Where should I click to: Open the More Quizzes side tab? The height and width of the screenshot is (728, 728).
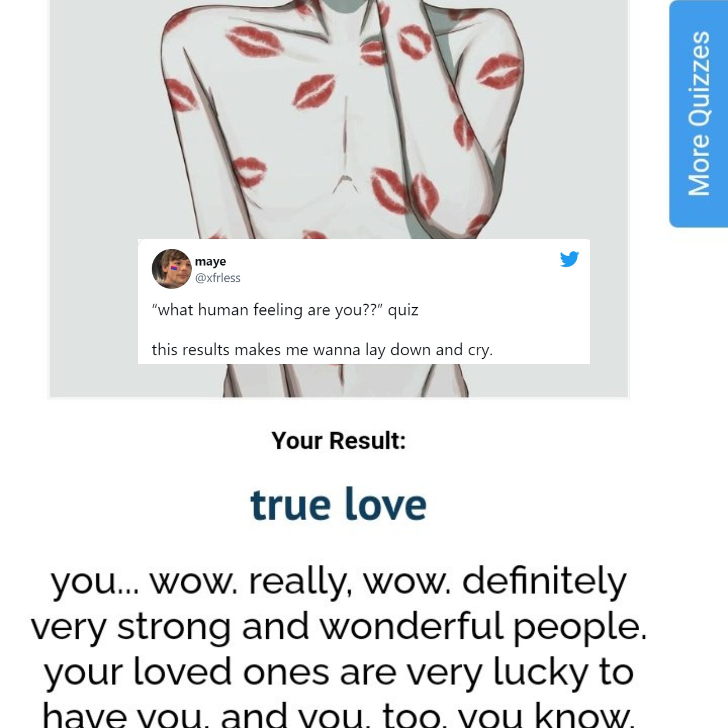click(x=699, y=114)
